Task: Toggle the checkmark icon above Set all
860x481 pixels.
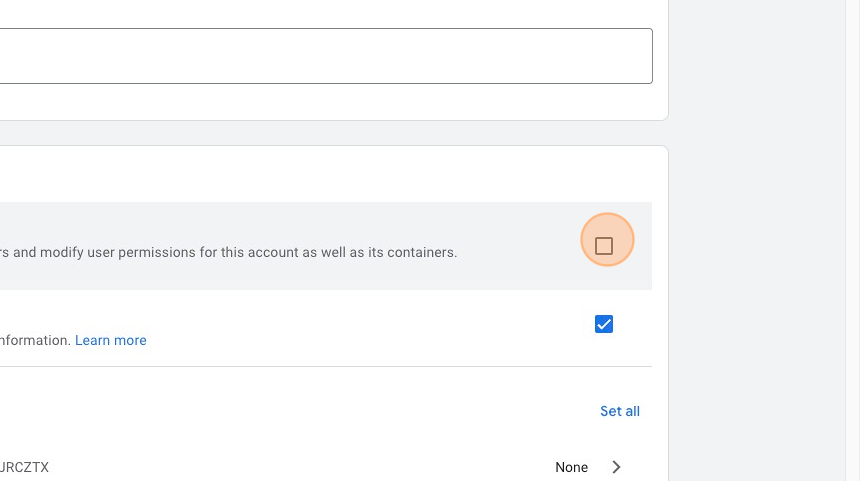Action: 604,324
